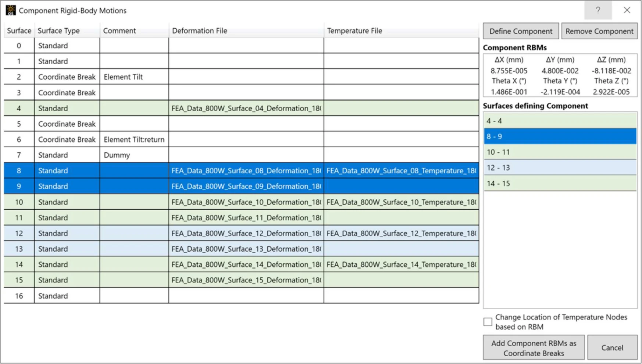Image resolution: width=642 pixels, height=364 pixels.
Task: Click FEA_Data_800W_Surface_14_Temperature file cell
Action: 402,264
